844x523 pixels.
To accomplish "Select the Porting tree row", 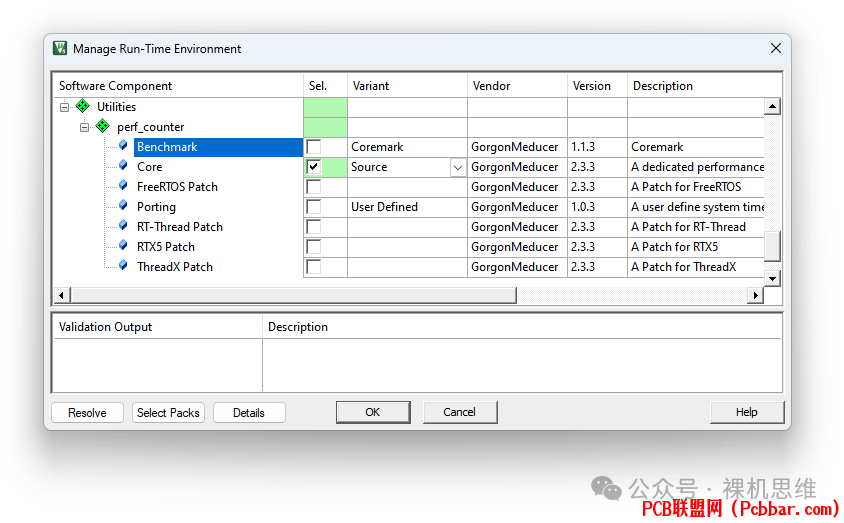I will click(x=156, y=207).
